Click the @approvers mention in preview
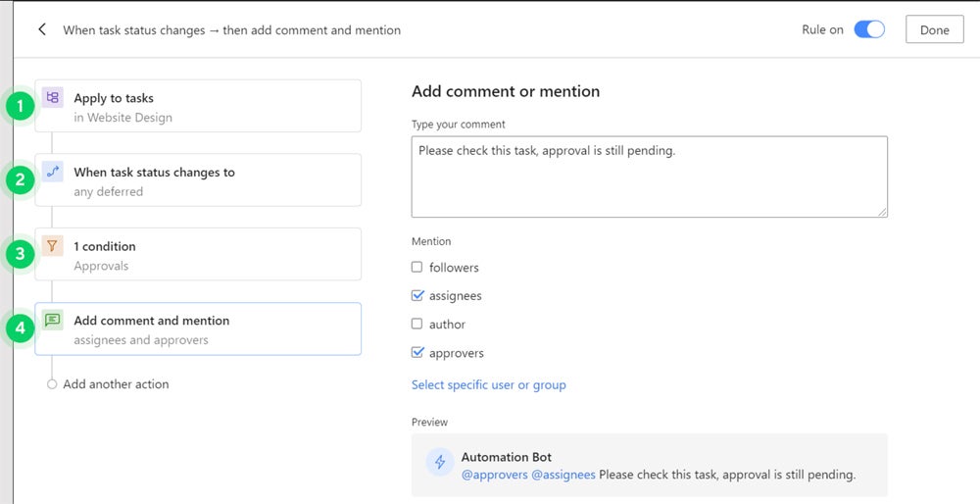 pyautogui.click(x=494, y=475)
